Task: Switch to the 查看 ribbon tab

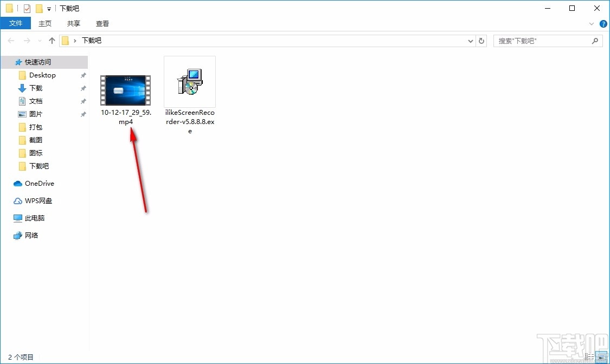Action: click(x=102, y=23)
